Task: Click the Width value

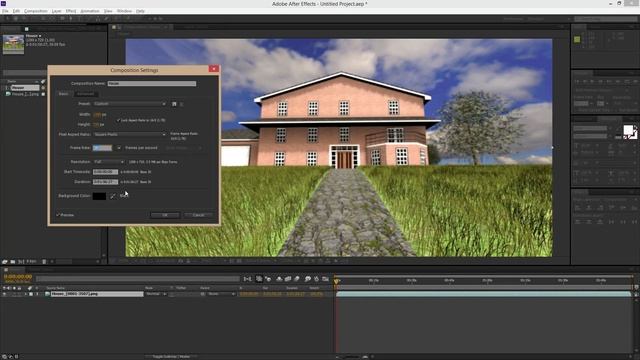Action: click(x=97, y=114)
